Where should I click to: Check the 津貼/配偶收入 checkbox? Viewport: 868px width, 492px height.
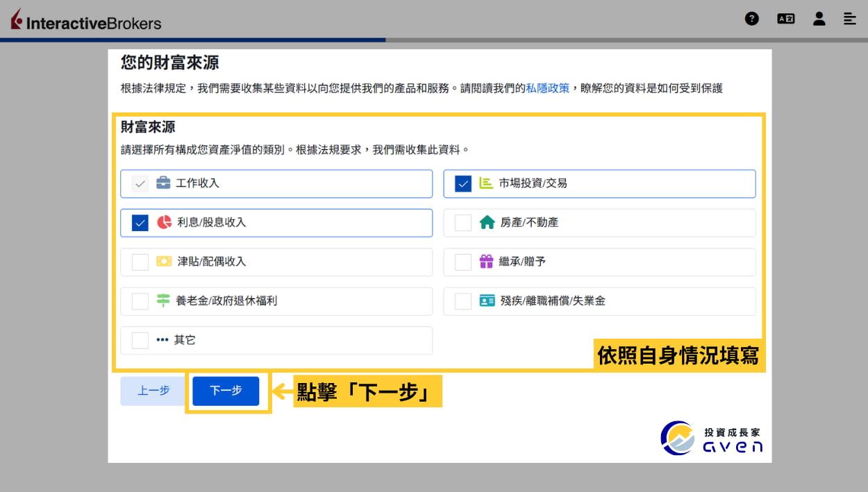pyautogui.click(x=140, y=262)
